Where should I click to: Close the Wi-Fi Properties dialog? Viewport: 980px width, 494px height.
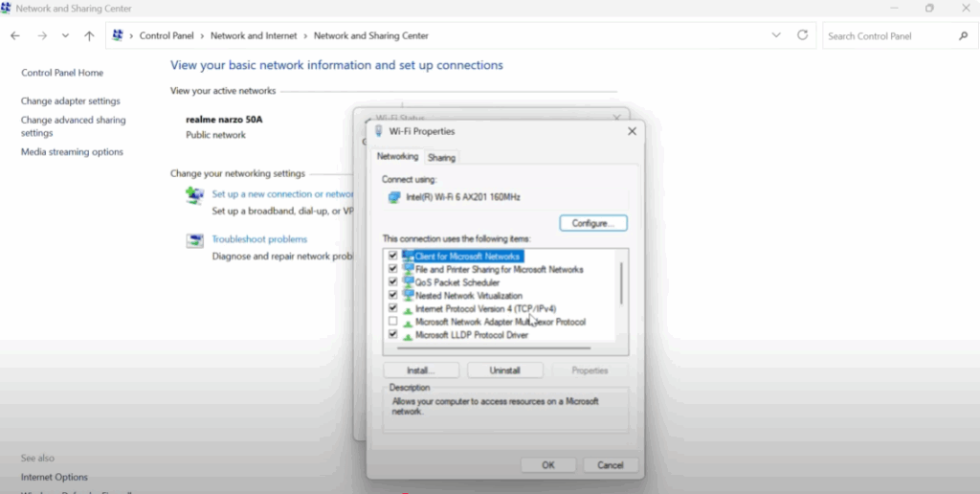click(632, 131)
